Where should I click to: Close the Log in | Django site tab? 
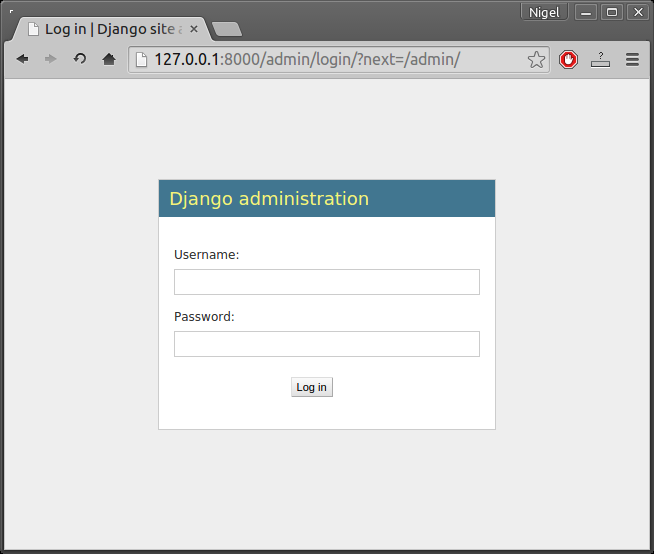click(x=194, y=29)
